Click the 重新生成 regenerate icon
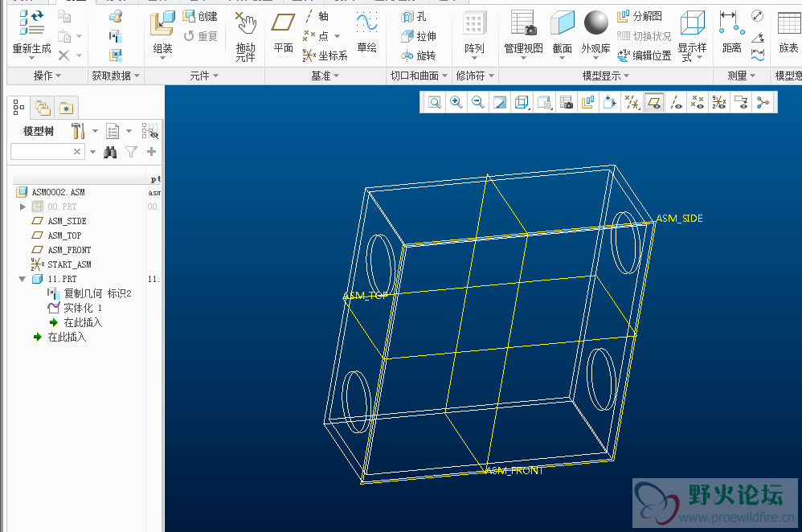Screen dimensions: 802x532 tap(31, 23)
